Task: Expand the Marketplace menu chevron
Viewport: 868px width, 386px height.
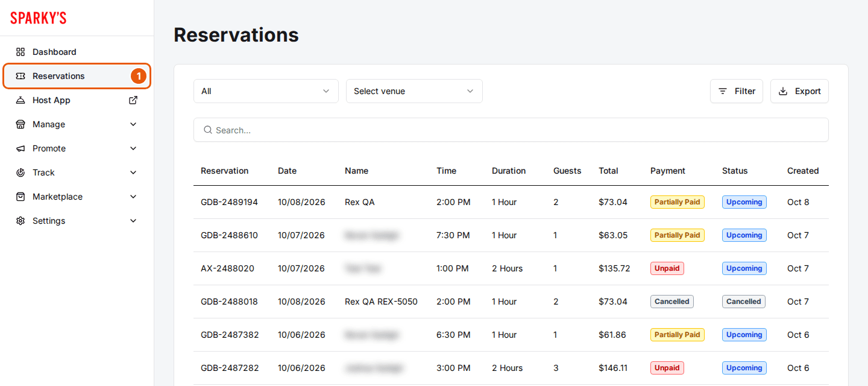Action: tap(133, 197)
